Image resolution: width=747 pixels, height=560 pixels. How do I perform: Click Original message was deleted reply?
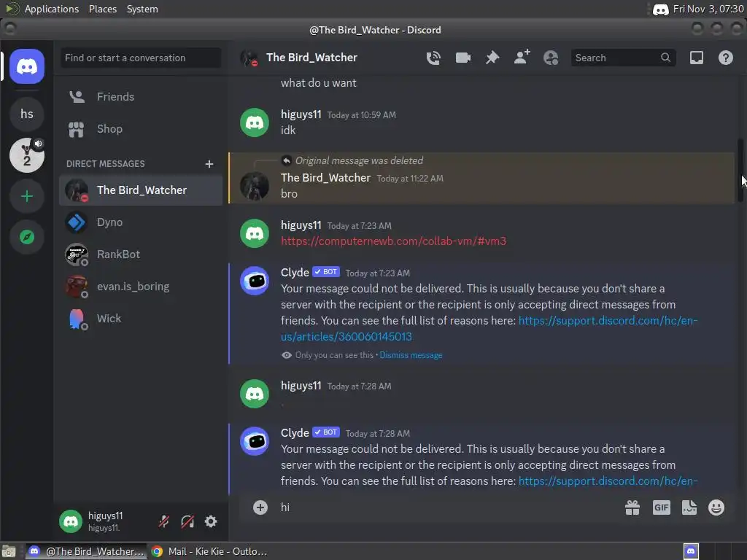(x=359, y=160)
